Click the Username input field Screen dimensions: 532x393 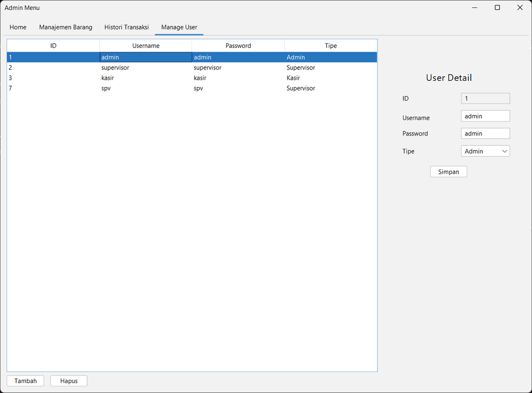point(485,116)
